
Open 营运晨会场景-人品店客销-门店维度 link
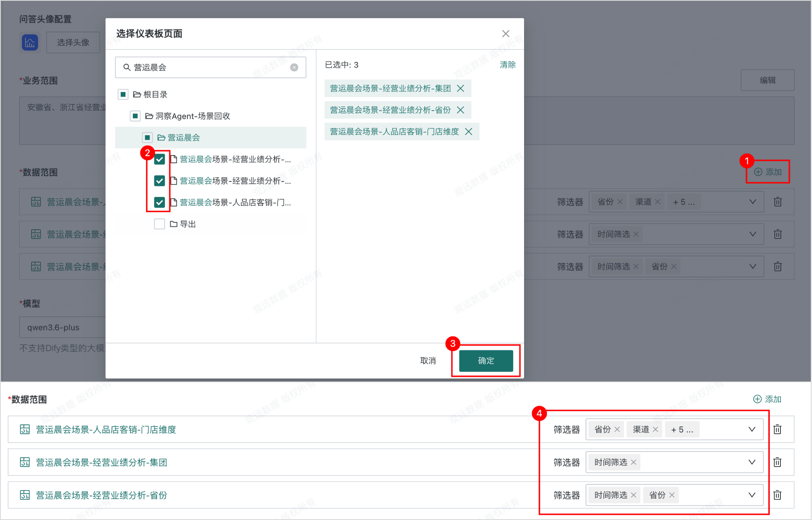[x=106, y=430]
